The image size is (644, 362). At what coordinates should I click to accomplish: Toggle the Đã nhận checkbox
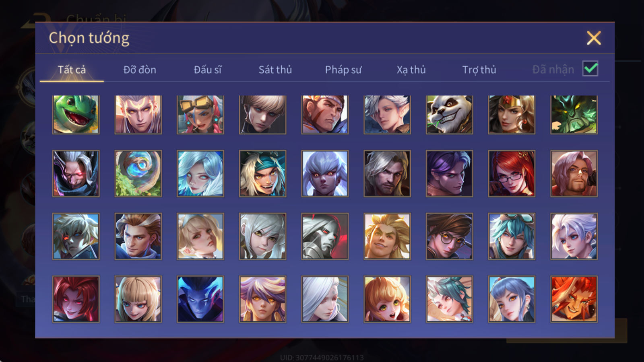pos(590,69)
